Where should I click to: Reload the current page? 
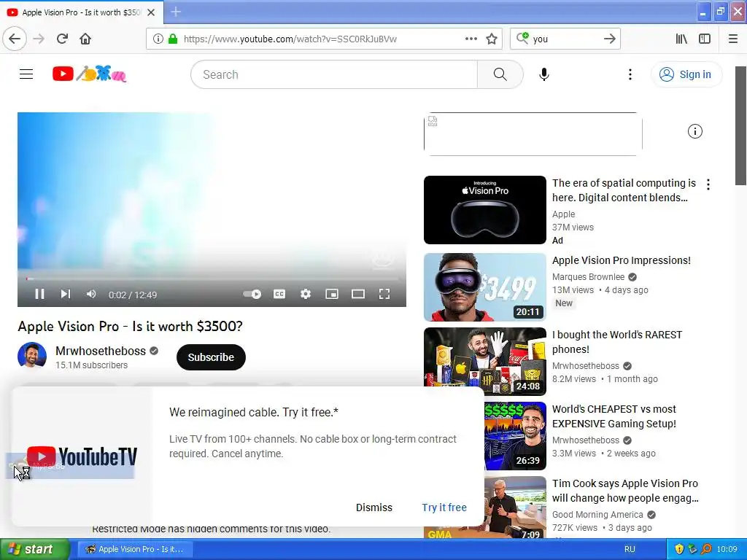coord(62,39)
